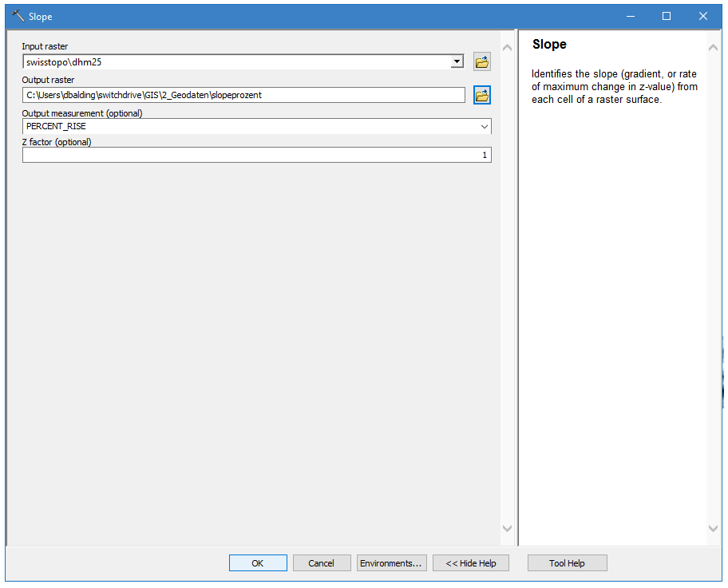Click the Cancel button
This screenshot has width=728, height=588.
click(321, 563)
